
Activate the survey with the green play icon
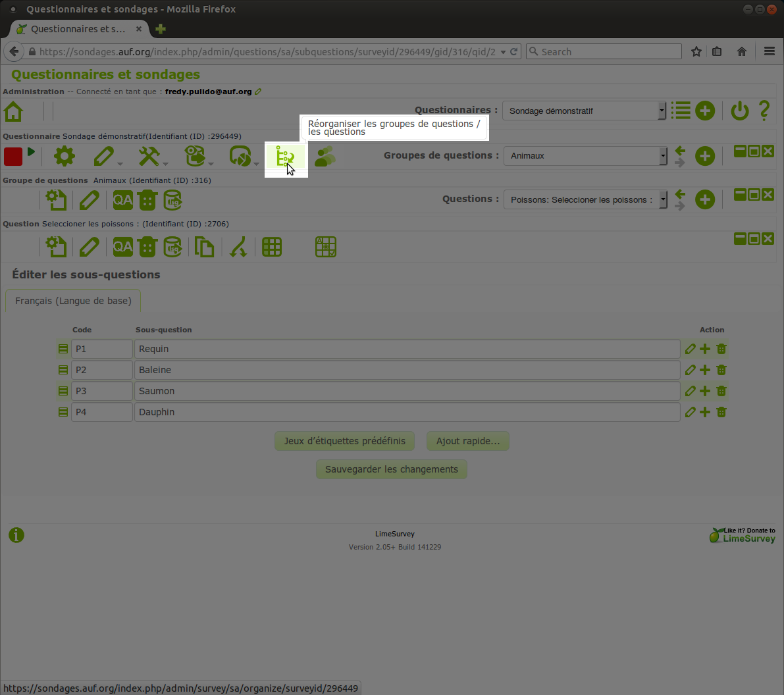pos(31,151)
